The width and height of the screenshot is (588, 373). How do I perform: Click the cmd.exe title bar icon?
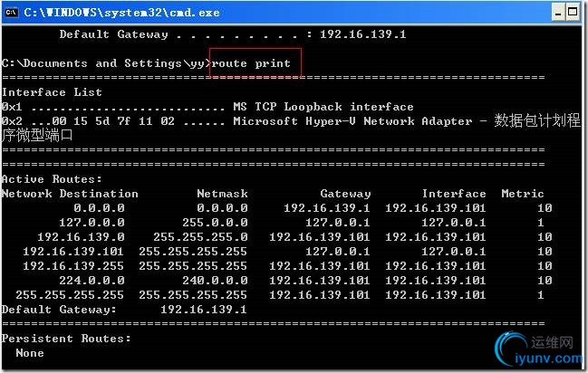(11, 13)
